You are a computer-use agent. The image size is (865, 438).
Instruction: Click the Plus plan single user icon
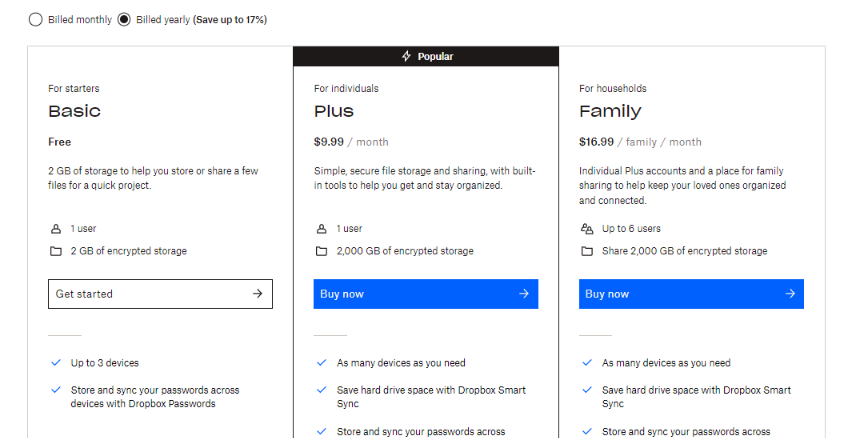(321, 229)
